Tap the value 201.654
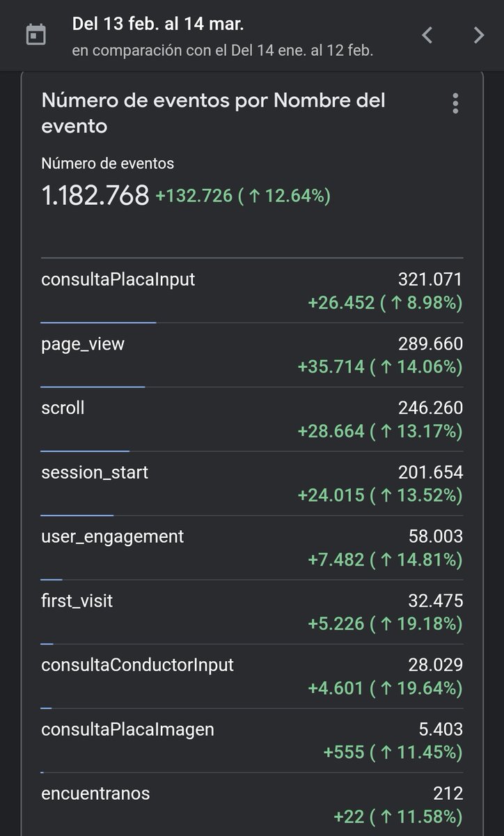The height and width of the screenshot is (836, 504). click(430, 472)
